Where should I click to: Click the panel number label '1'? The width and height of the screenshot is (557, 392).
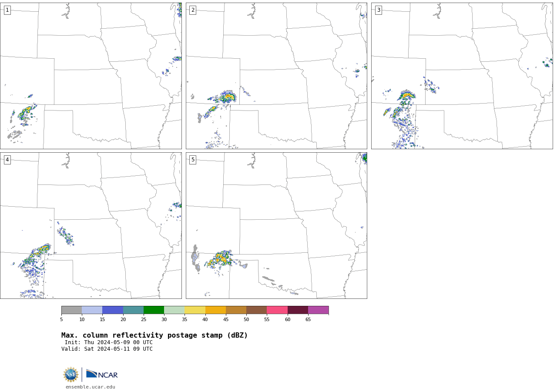tap(7, 10)
